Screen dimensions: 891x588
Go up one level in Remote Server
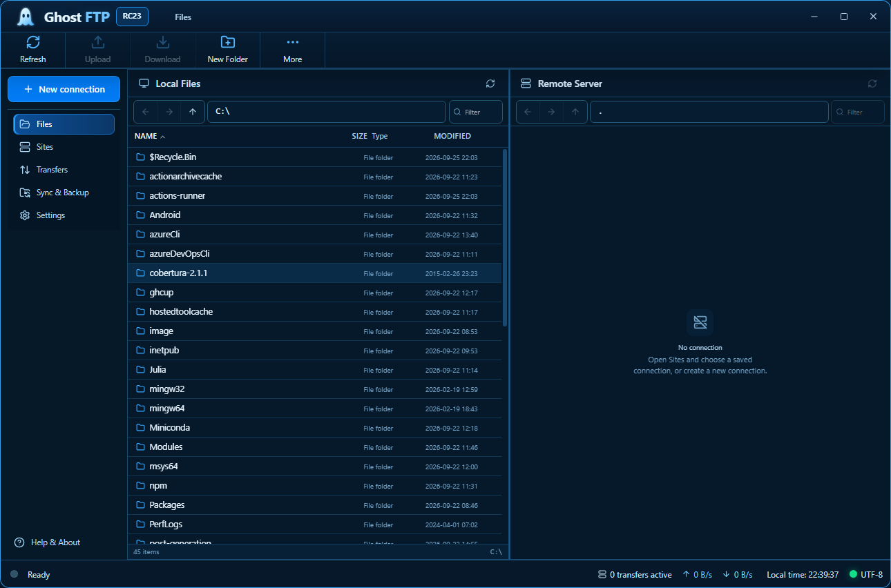click(575, 112)
